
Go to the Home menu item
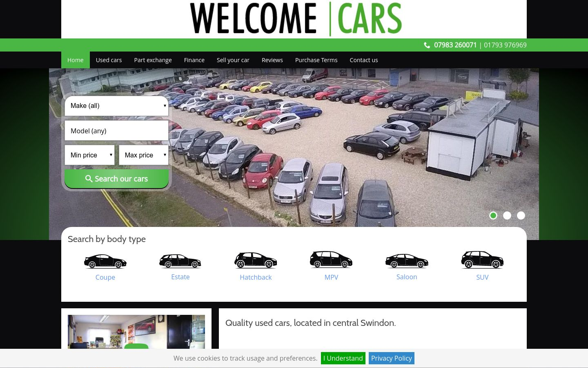coord(76,60)
